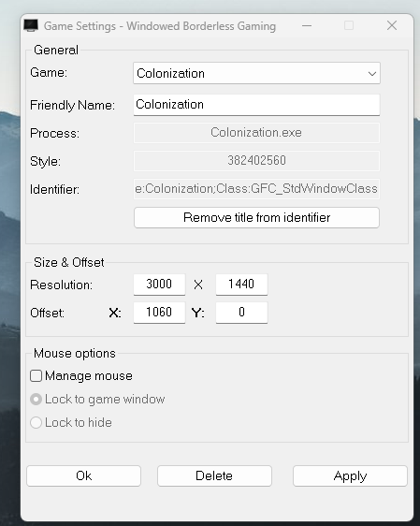The width and height of the screenshot is (420, 526).
Task: Click Remove title from identifier button
Action: [256, 217]
